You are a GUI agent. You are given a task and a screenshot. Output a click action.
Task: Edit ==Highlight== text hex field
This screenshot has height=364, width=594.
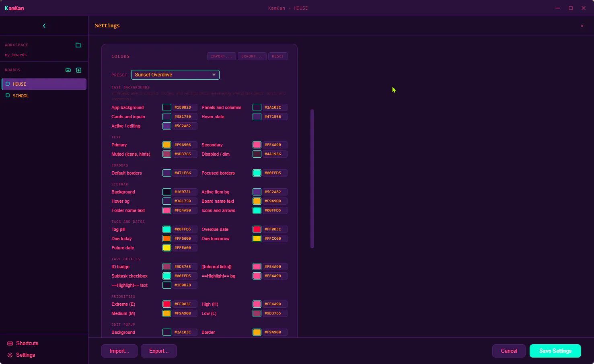click(185, 285)
